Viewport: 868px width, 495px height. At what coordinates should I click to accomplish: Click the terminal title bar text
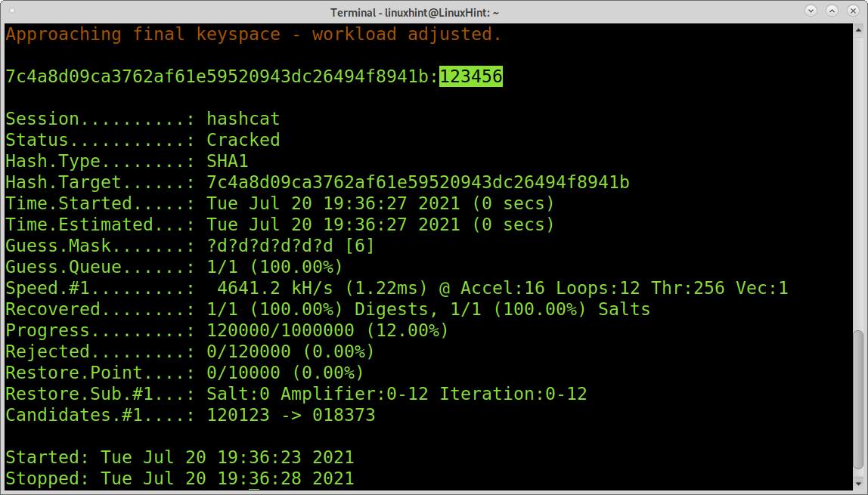tap(434, 12)
